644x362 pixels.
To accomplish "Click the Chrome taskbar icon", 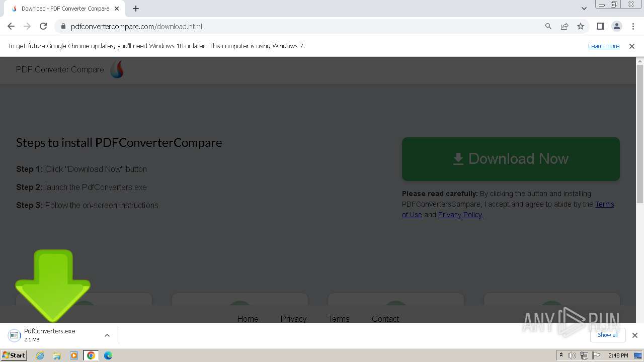I will coord(91,355).
